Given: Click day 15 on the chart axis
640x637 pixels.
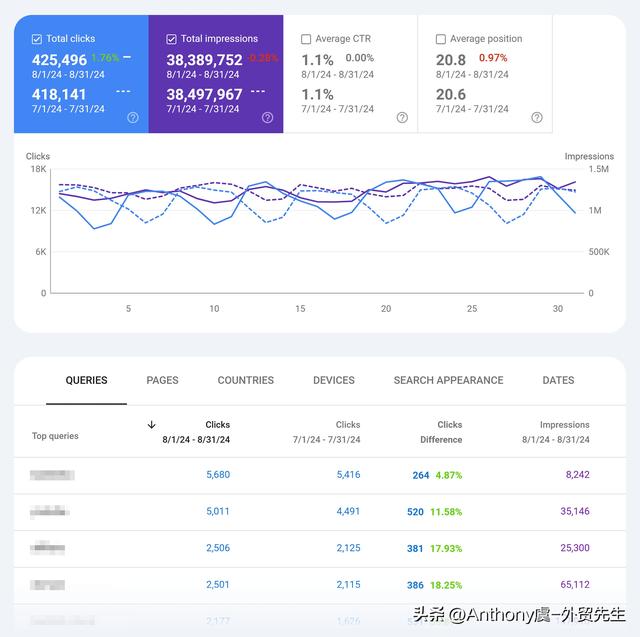Looking at the screenshot, I should point(300,309).
